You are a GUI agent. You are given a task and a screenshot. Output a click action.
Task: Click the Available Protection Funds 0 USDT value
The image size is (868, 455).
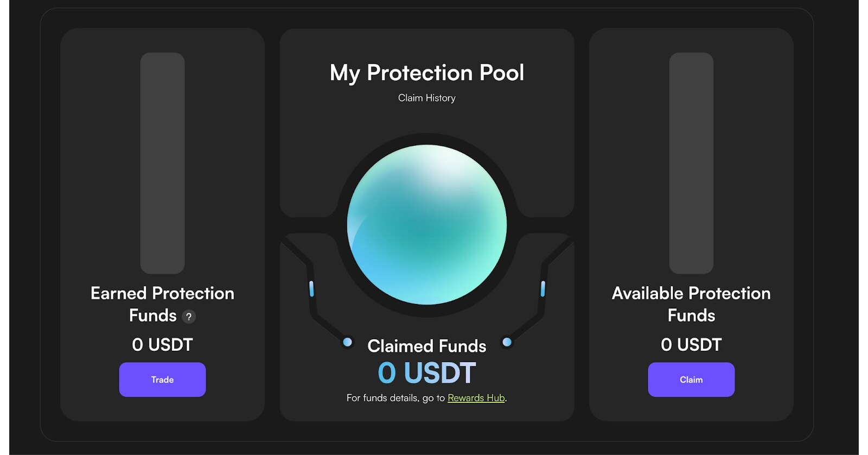coord(691,344)
